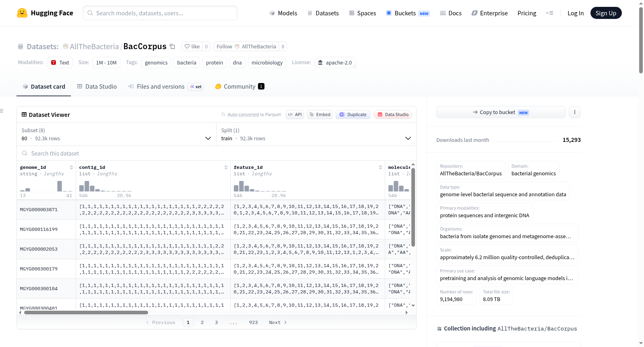Click Log In
The image size is (644, 347).
click(x=576, y=13)
